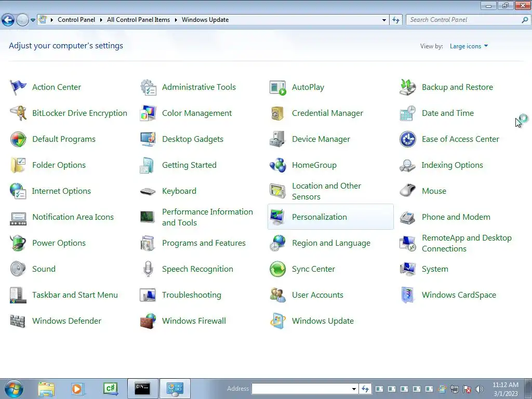Open Location and Other Sensors

click(326, 191)
